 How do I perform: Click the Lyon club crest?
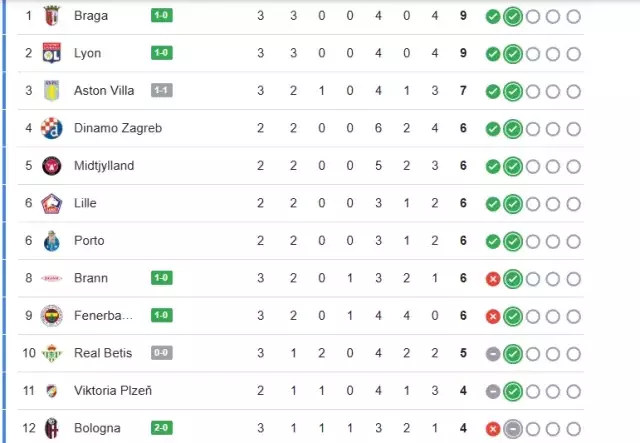[52, 53]
